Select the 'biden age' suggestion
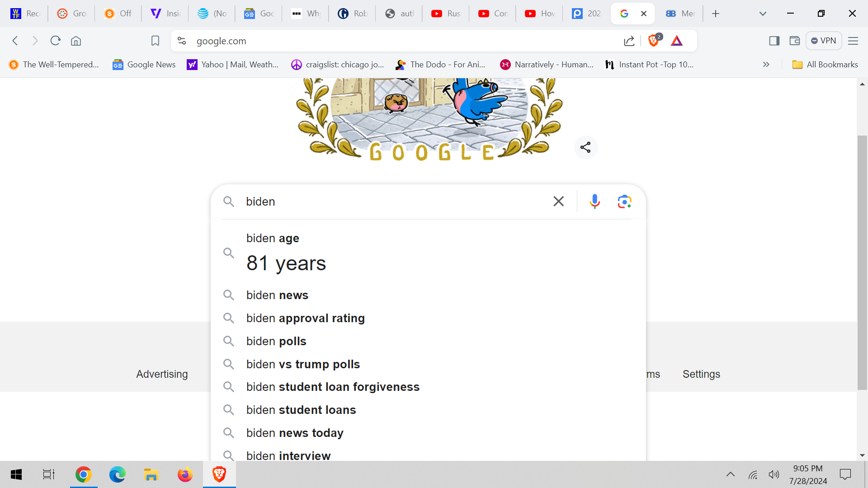 (428, 253)
